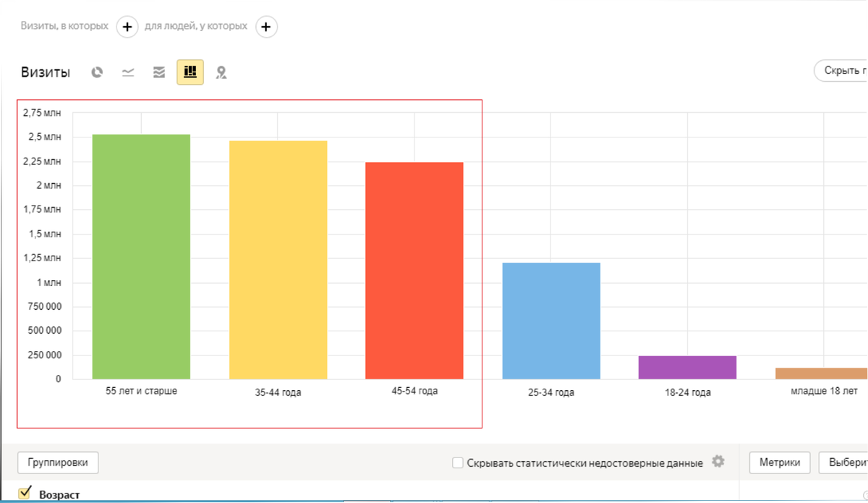Click the 55 лет и старше axis label
This screenshot has height=503, width=868.
point(141,391)
